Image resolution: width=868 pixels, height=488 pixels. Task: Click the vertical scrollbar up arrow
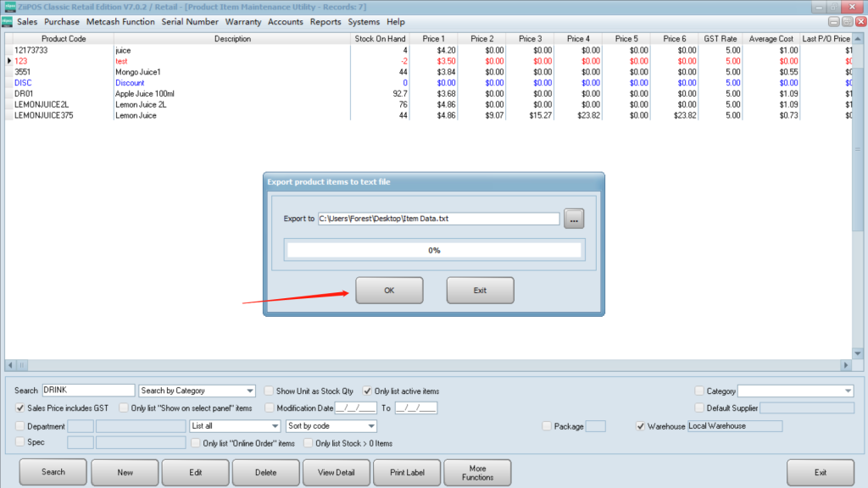coord(857,39)
